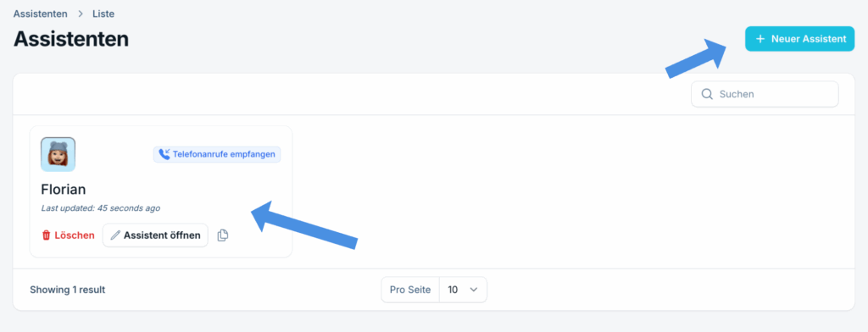868x332 pixels.
Task: Open the Pro Seite dropdown showing 10
Action: click(x=463, y=290)
